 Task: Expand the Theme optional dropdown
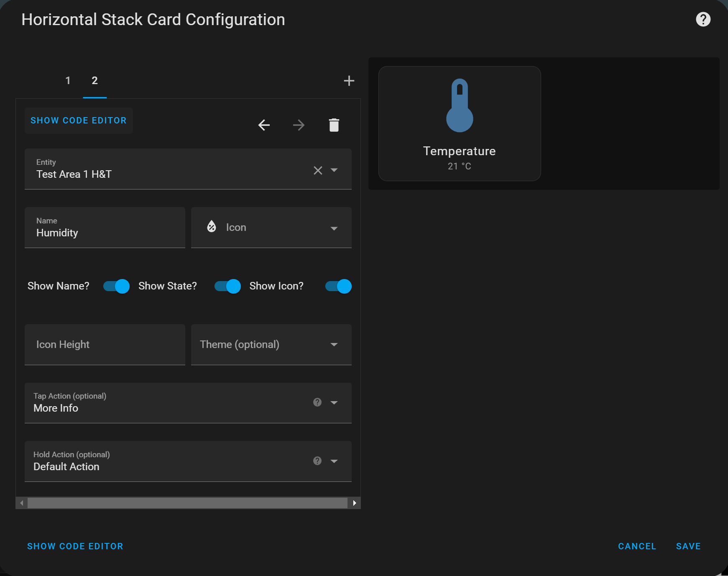334,345
